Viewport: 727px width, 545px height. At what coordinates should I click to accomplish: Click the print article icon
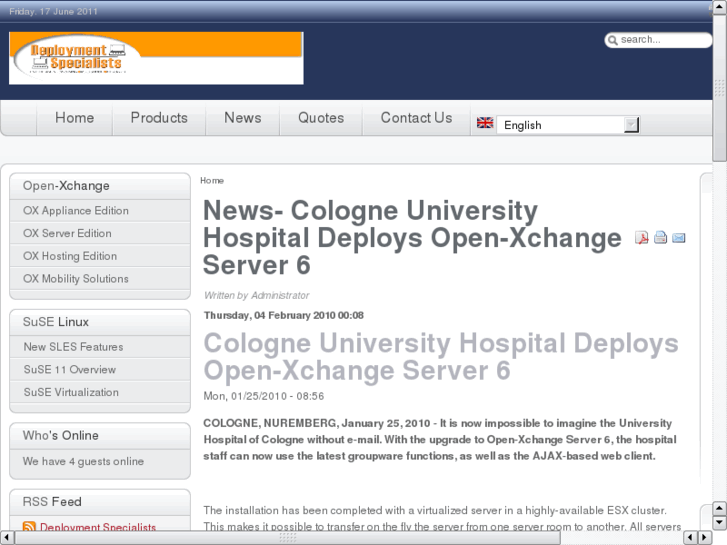click(x=660, y=237)
